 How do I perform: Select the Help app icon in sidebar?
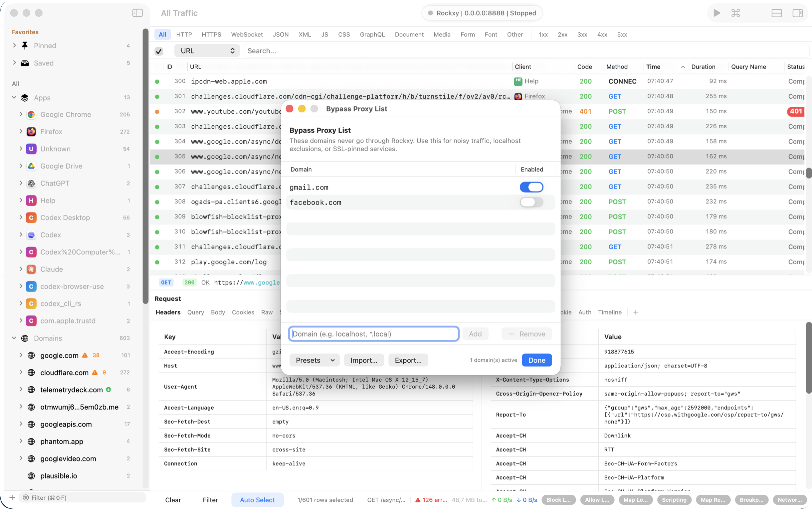coord(31,200)
